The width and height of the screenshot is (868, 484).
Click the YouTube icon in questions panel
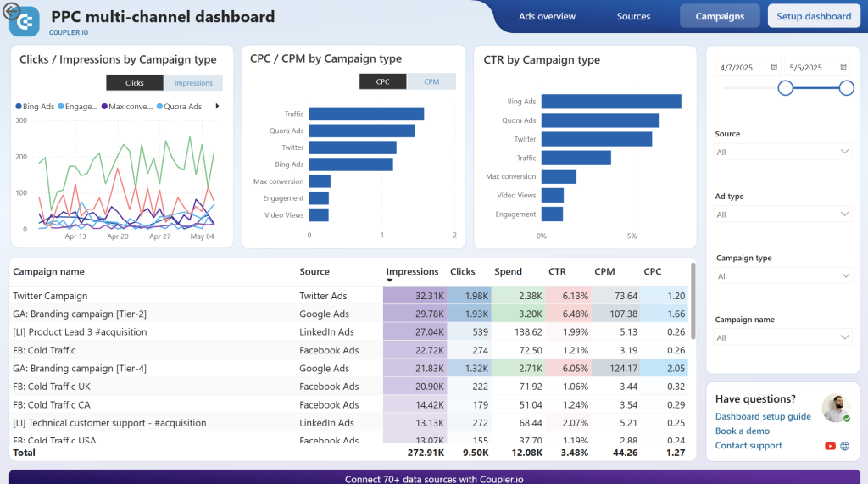point(830,446)
